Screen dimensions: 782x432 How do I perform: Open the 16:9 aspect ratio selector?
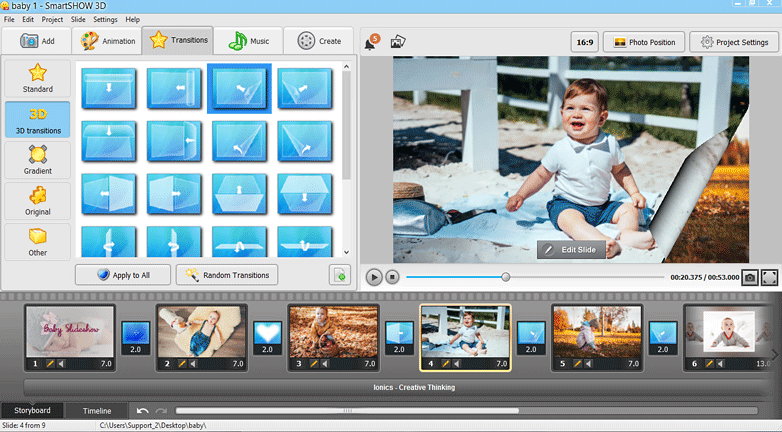tap(584, 42)
